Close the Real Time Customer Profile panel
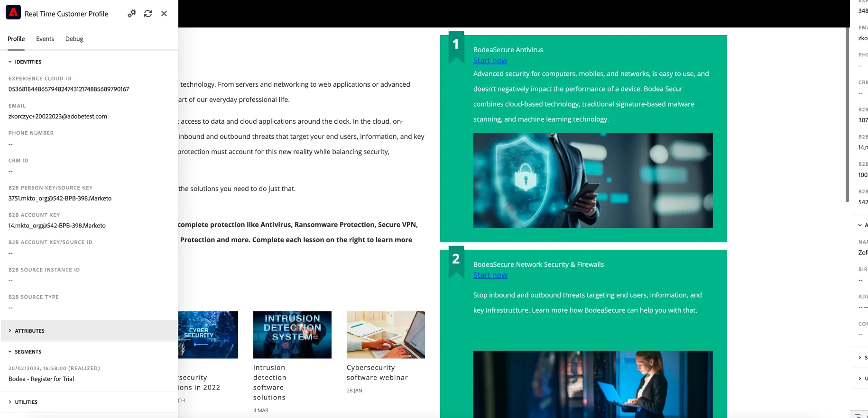This screenshot has width=868, height=418. (164, 14)
